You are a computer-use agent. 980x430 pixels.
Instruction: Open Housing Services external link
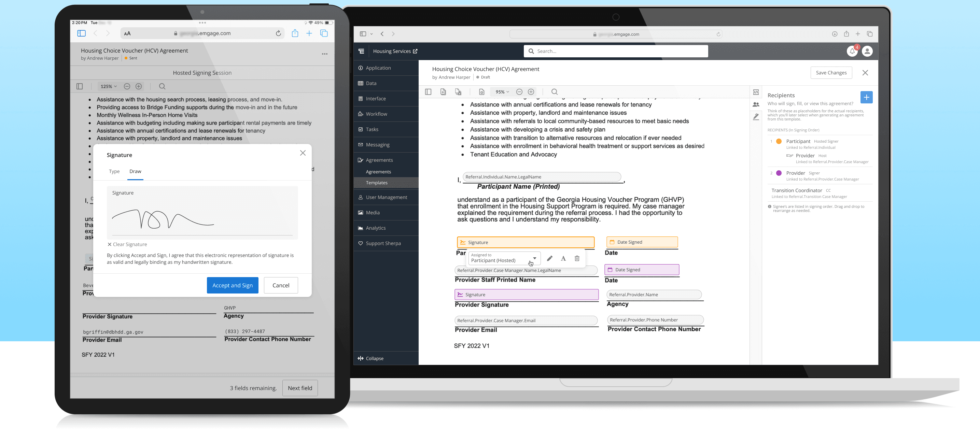(395, 51)
